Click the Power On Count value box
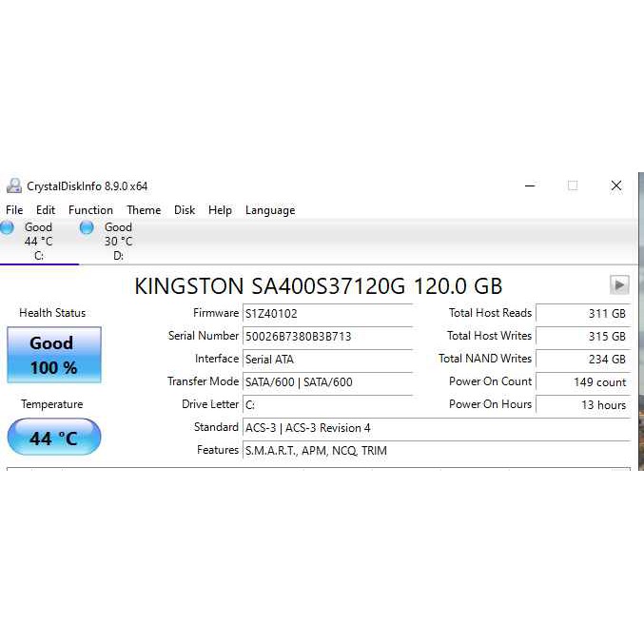Viewport: 644px width, 644px height. point(582,382)
